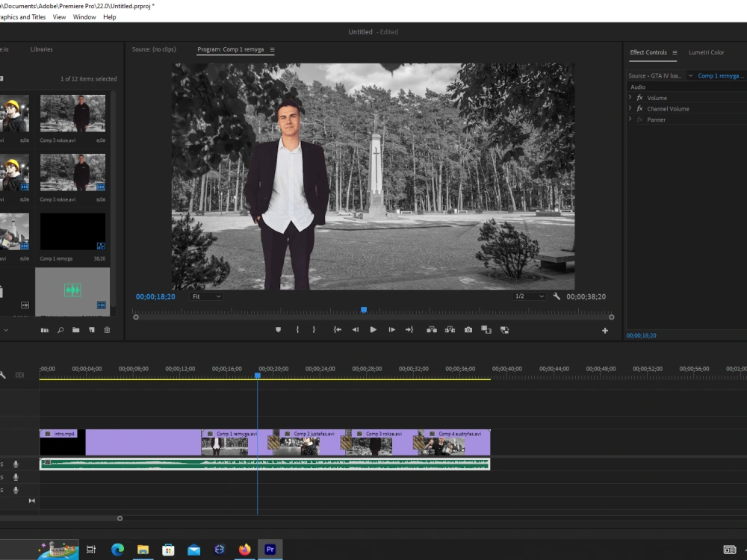
Task: Expand the Volume effect
Action: (x=630, y=97)
